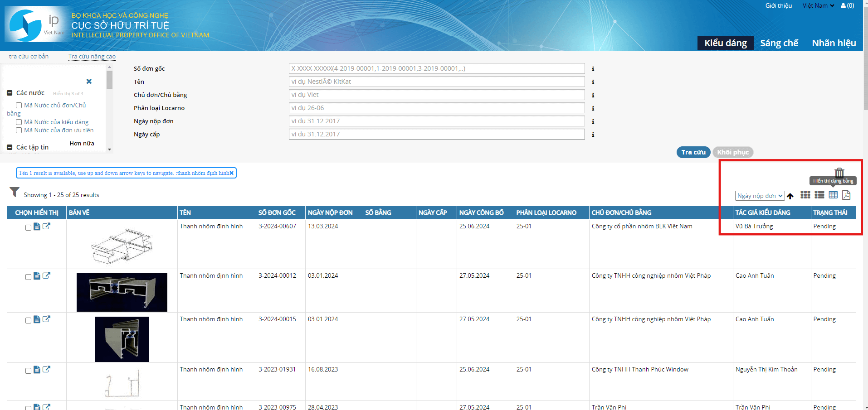868x410 pixels.
Task: Enable Mã Nước của đơn ưu tiên checkbox
Action: click(19, 130)
